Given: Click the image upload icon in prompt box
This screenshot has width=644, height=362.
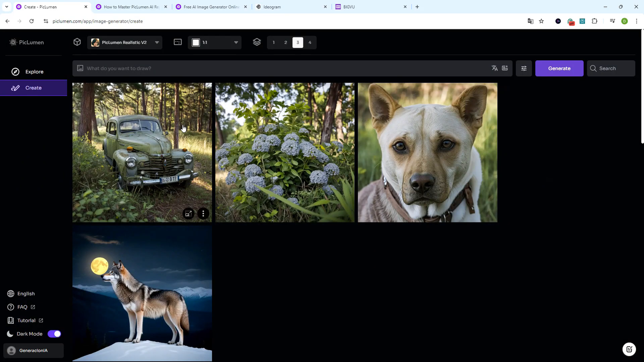Looking at the screenshot, I should pyautogui.click(x=80, y=68).
